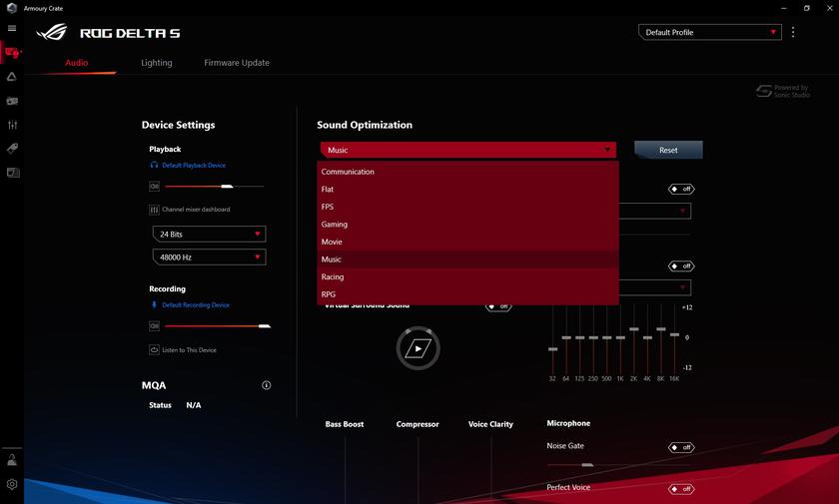This screenshot has height=504, width=839.
Task: Click the price tag sidebar icon
Action: (x=12, y=149)
